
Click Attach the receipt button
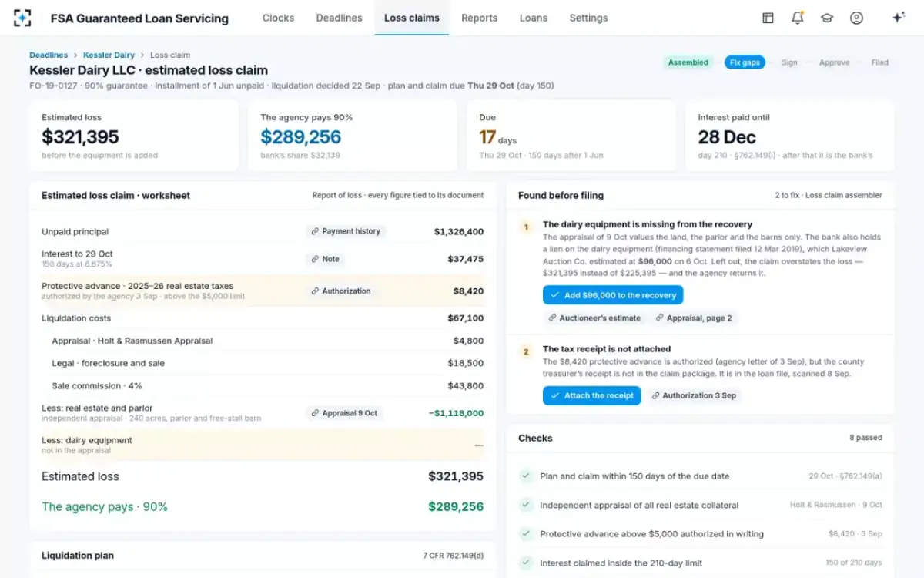tap(591, 395)
